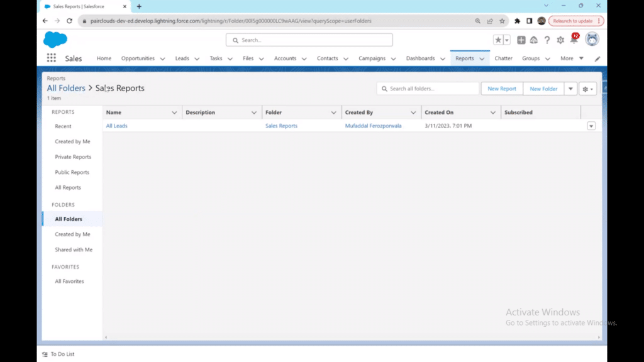Open Name column header menu
This screenshot has width=644, height=362.
(x=174, y=112)
